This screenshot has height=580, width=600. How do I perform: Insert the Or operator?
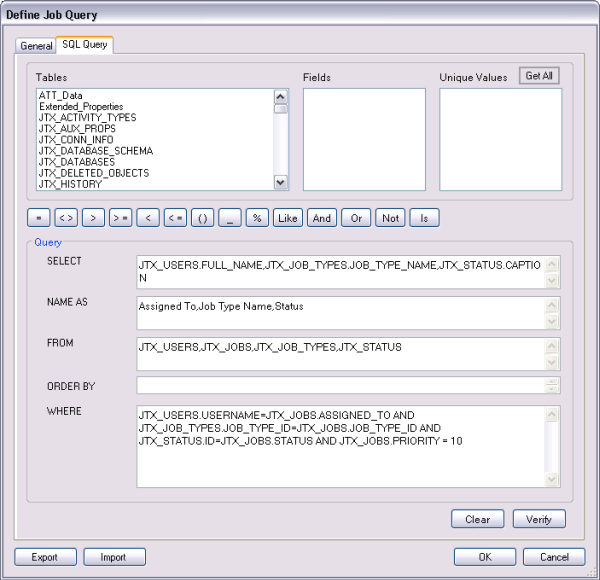(356, 218)
